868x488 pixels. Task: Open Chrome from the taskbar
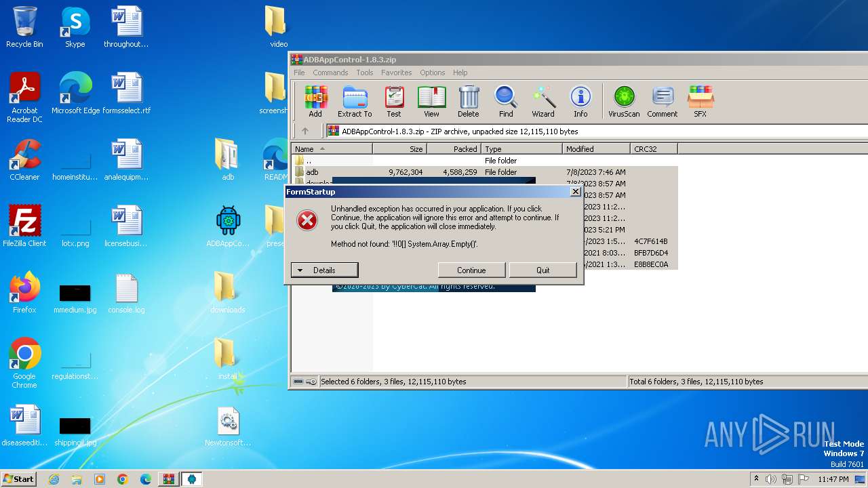(123, 479)
